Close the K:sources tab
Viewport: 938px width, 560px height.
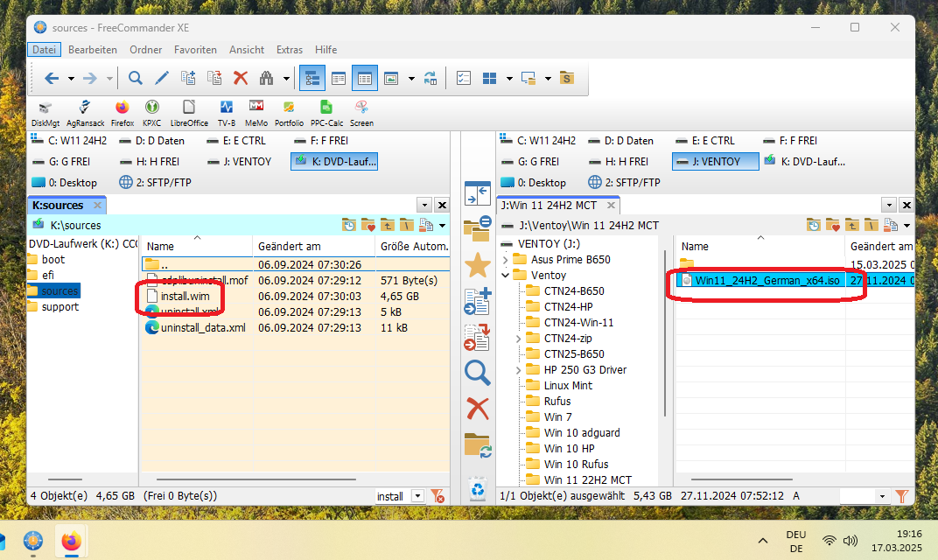tap(97, 206)
